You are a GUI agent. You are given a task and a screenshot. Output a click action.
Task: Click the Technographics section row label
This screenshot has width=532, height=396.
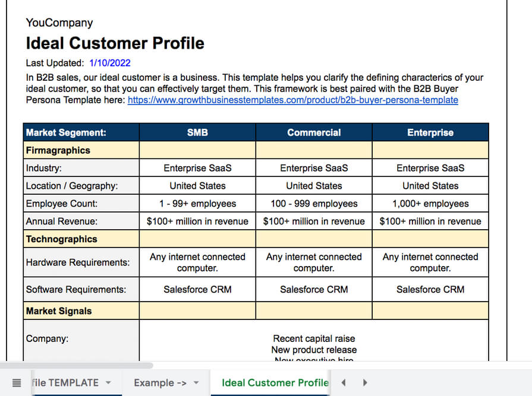(81, 239)
